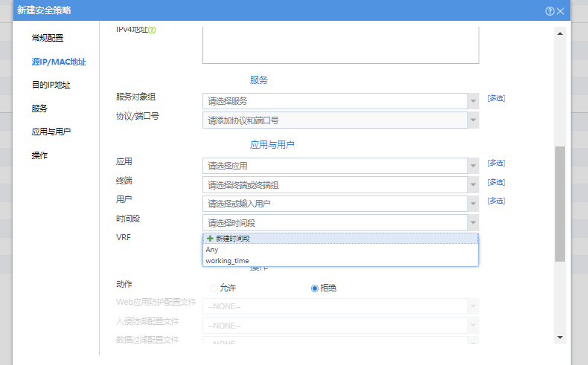Screen dimensions: 588x365
Task: Close the 新建安全策略 dialog
Action: coord(581,11)
